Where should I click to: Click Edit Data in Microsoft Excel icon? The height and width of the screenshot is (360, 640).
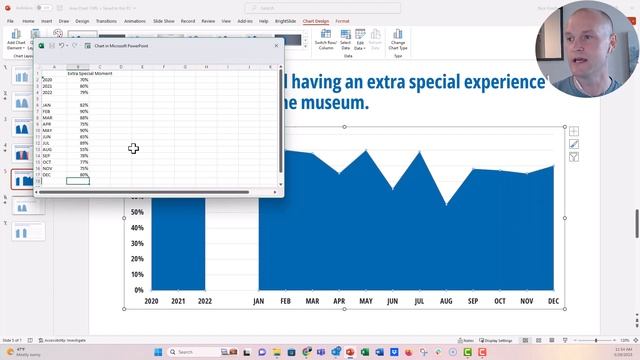pos(87,46)
